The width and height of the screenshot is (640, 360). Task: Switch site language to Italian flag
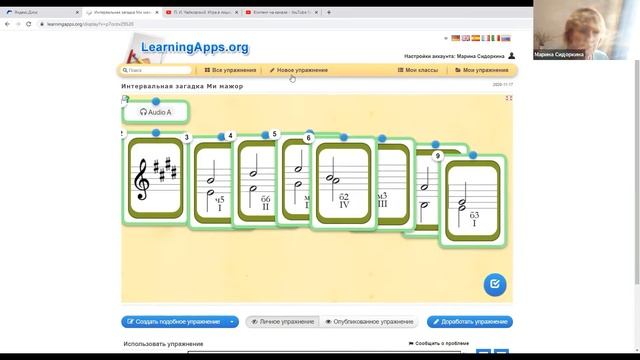[496, 38]
